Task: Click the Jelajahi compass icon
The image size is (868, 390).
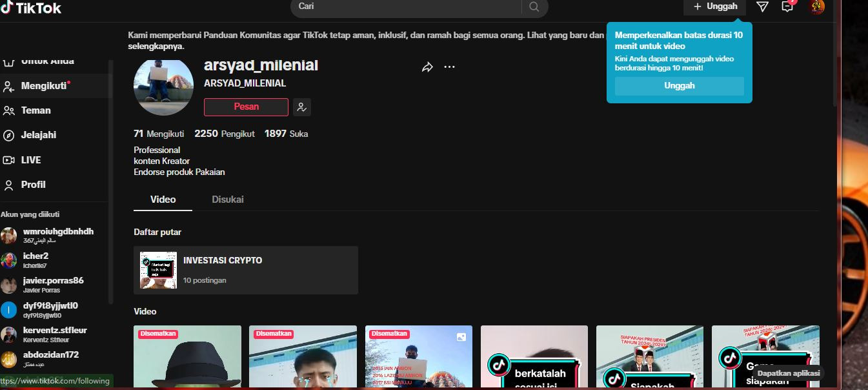Action: pyautogui.click(x=9, y=135)
